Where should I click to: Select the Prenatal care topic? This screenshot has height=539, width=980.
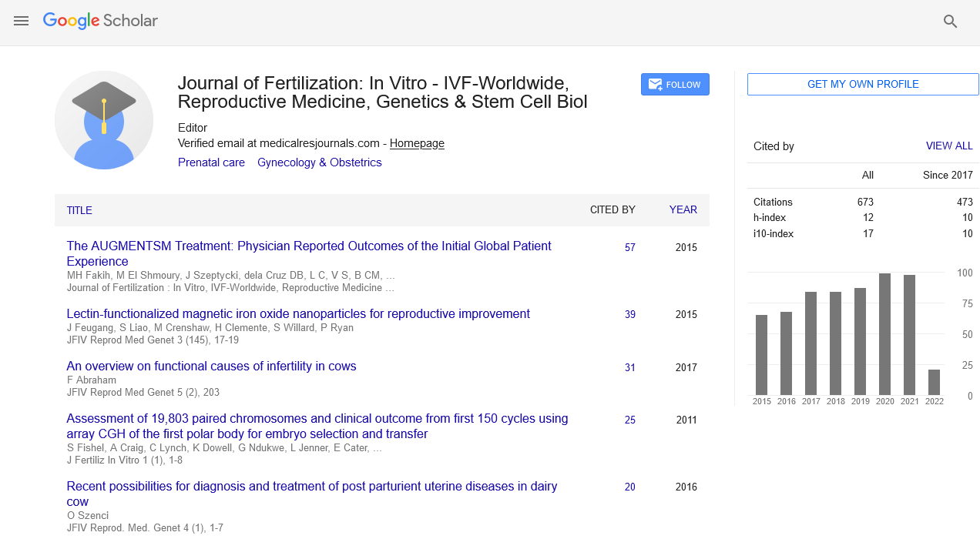point(211,162)
